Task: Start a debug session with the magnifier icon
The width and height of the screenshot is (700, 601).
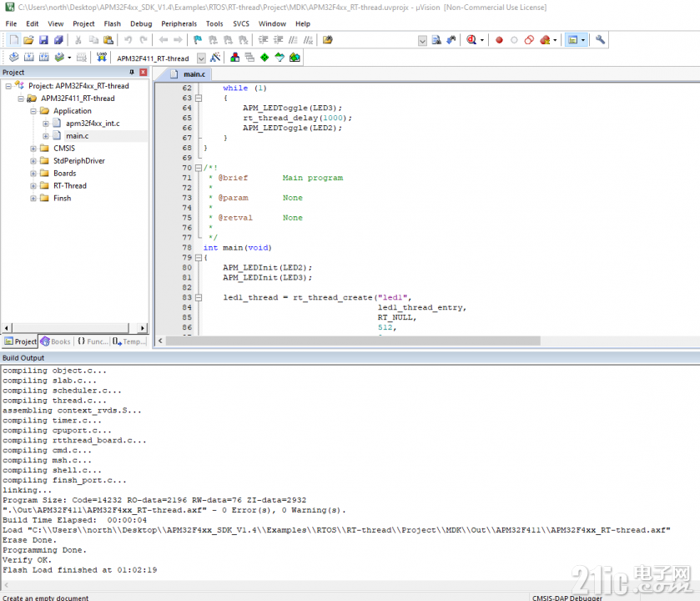Action: (x=471, y=40)
